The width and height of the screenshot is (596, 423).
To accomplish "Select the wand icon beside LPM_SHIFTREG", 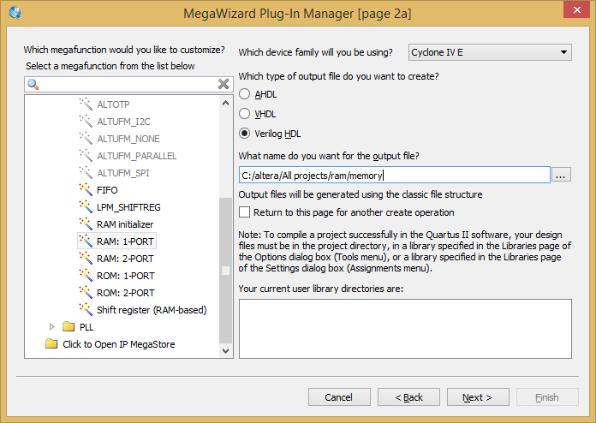I will (86, 206).
